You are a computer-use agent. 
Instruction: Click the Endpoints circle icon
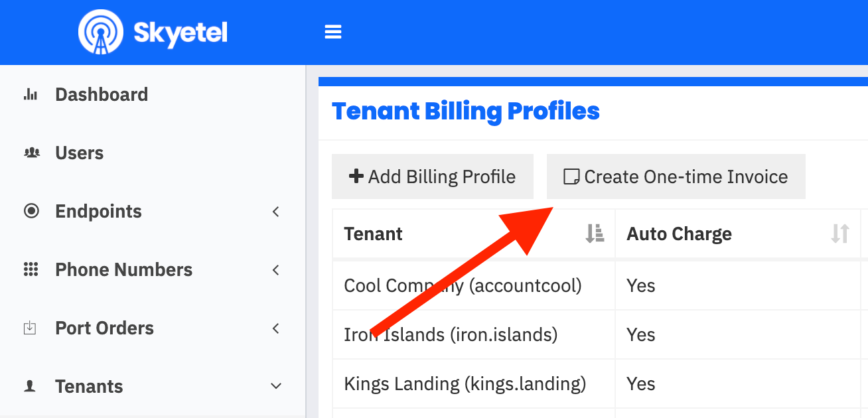click(31, 211)
